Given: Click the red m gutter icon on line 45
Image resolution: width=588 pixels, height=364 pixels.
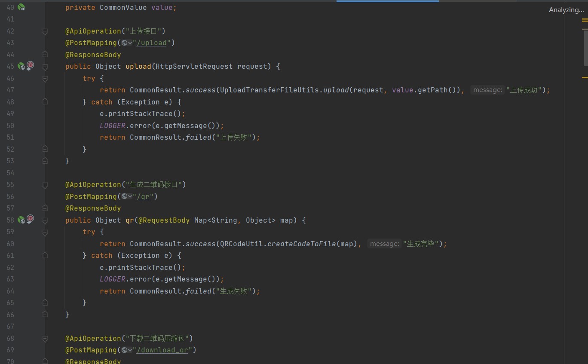Looking at the screenshot, I should click(x=30, y=66).
